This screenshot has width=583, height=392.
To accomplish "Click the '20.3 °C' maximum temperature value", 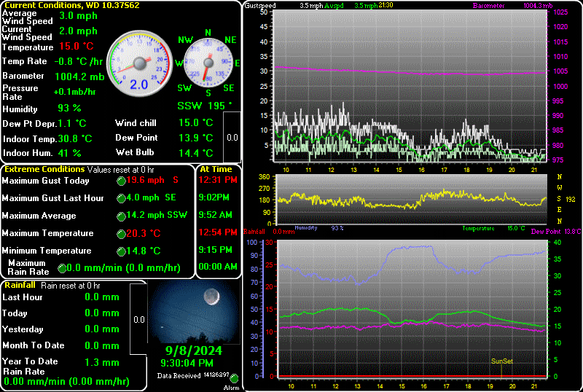I will (x=143, y=234).
